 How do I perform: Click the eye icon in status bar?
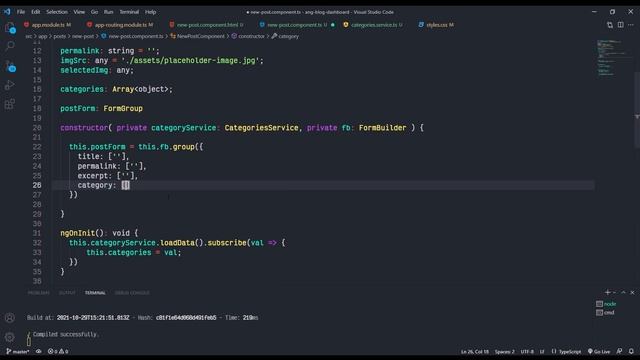click(38, 351)
